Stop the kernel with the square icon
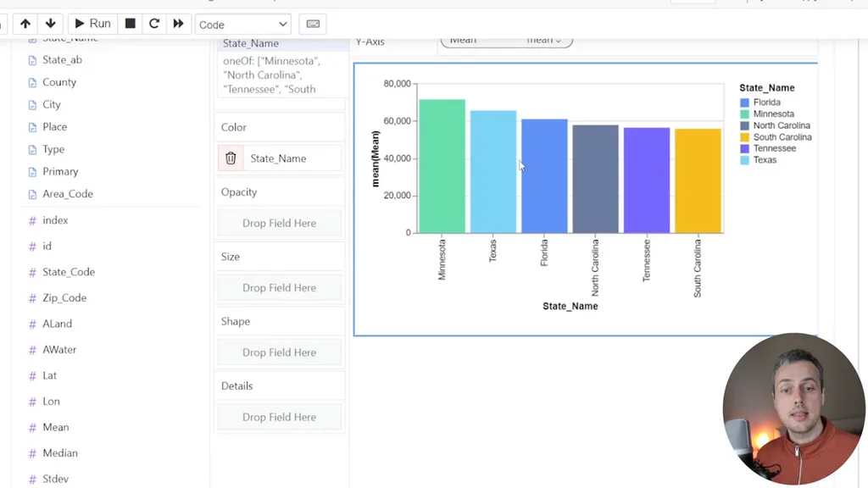 [130, 24]
